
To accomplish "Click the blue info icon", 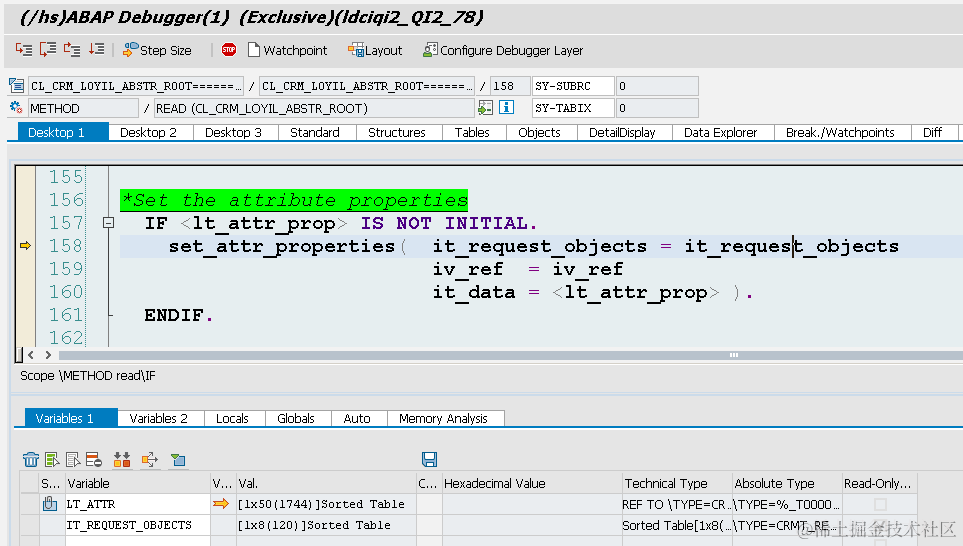I will [x=507, y=107].
